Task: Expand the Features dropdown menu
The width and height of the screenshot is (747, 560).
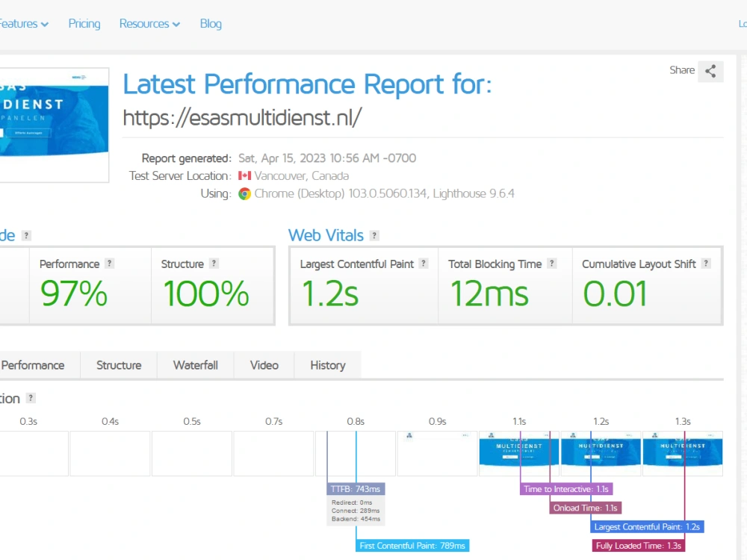Action: coord(23,24)
